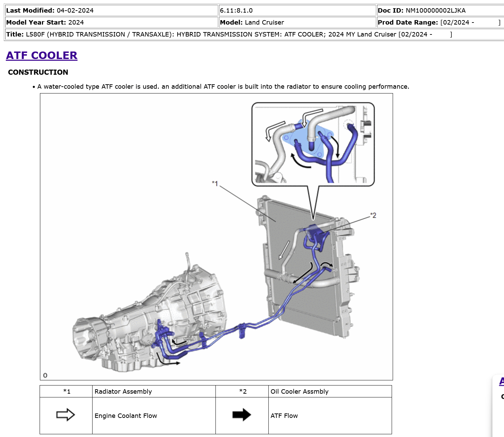Open the ATF COOLER heading link
The height and width of the screenshot is (437, 504).
pos(42,55)
